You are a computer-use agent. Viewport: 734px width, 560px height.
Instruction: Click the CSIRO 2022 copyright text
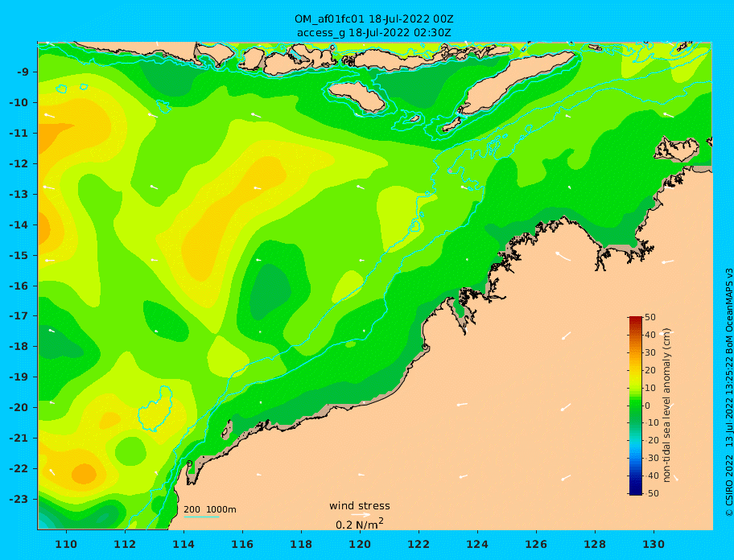(728, 392)
